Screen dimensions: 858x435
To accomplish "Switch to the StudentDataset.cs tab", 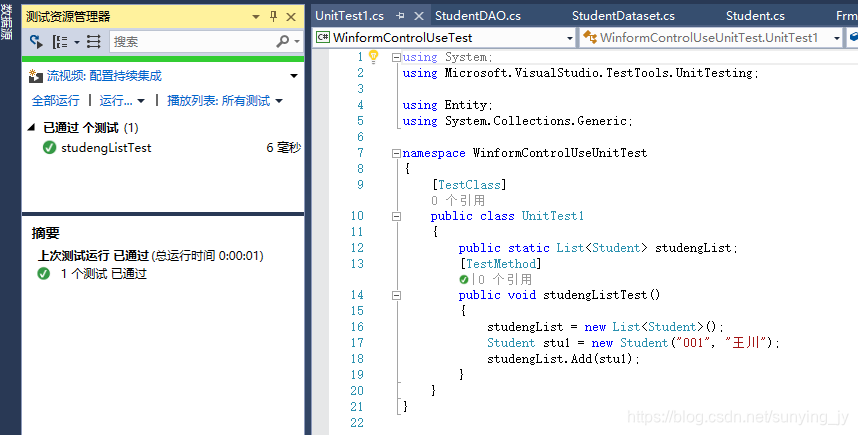I will [623, 16].
